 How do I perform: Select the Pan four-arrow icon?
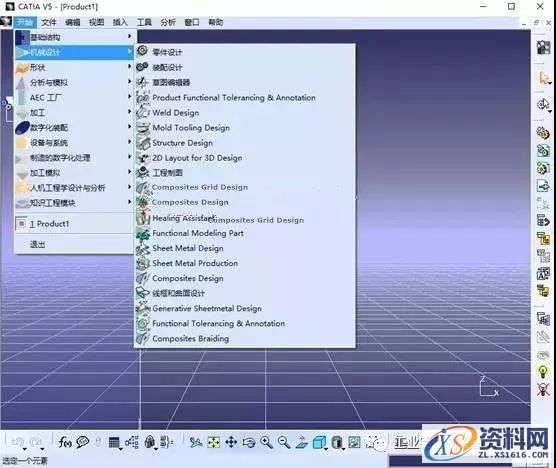click(231, 442)
